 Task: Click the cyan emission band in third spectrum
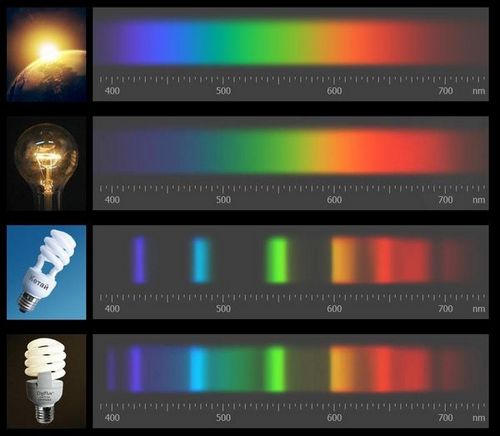point(201,260)
